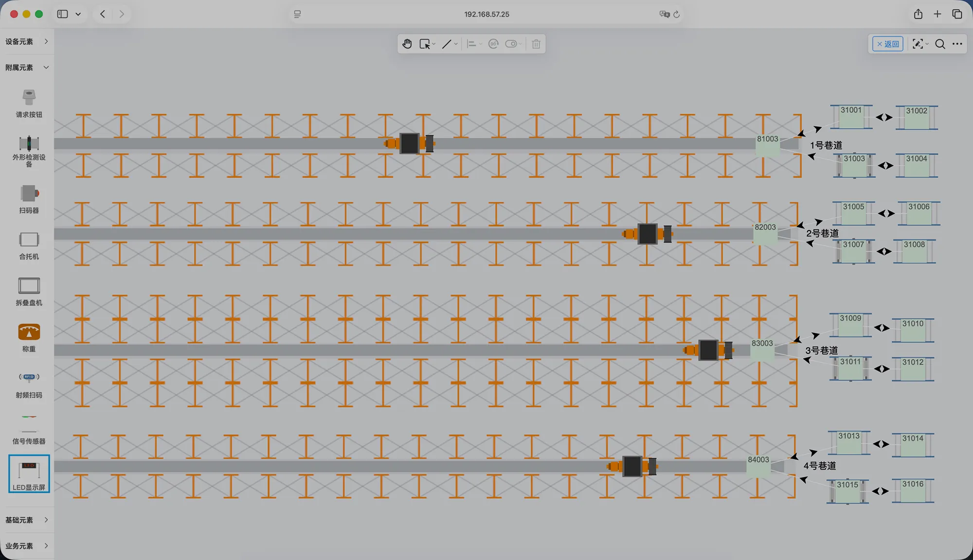
Task: Select conveyor 31001
Action: (x=851, y=117)
